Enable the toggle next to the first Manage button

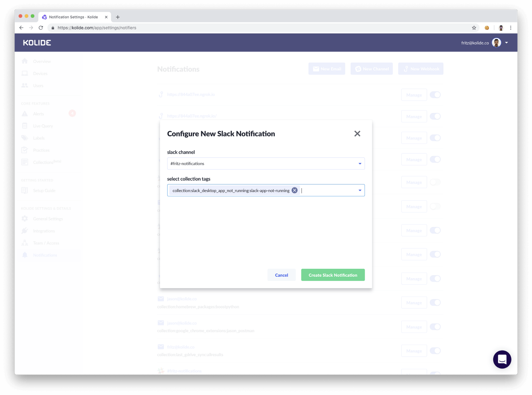click(435, 95)
